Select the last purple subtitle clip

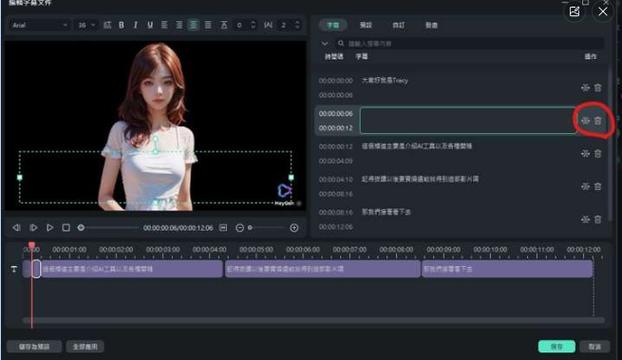pos(507,269)
